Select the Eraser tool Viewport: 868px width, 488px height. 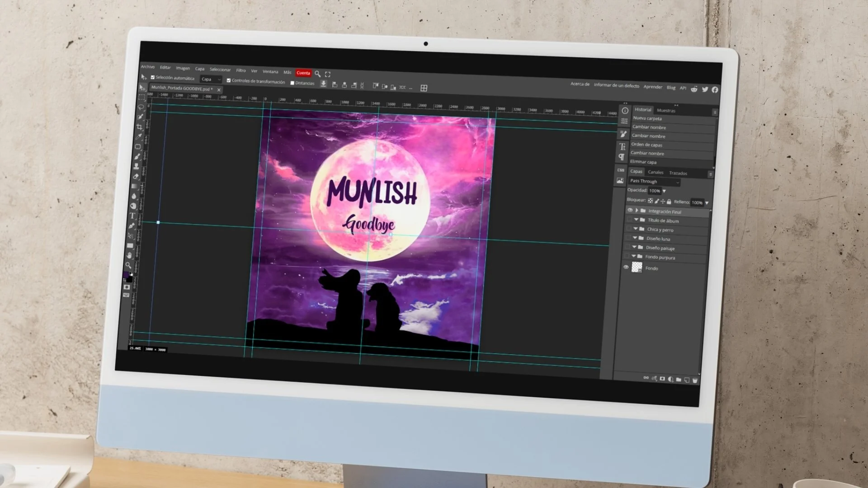136,176
